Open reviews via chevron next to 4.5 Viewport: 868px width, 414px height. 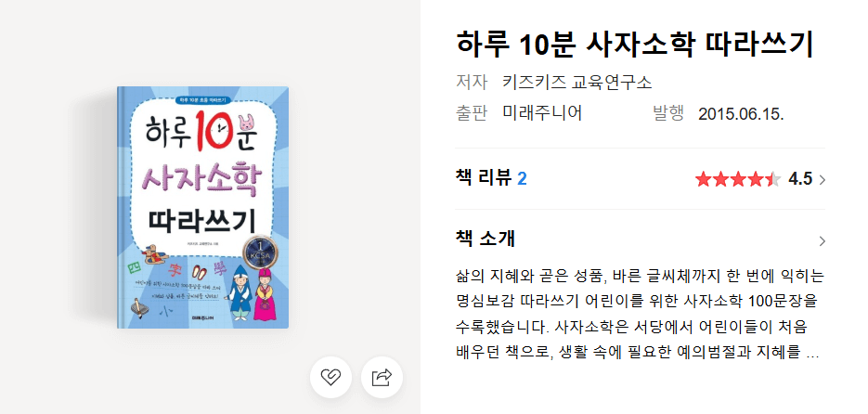point(822,179)
